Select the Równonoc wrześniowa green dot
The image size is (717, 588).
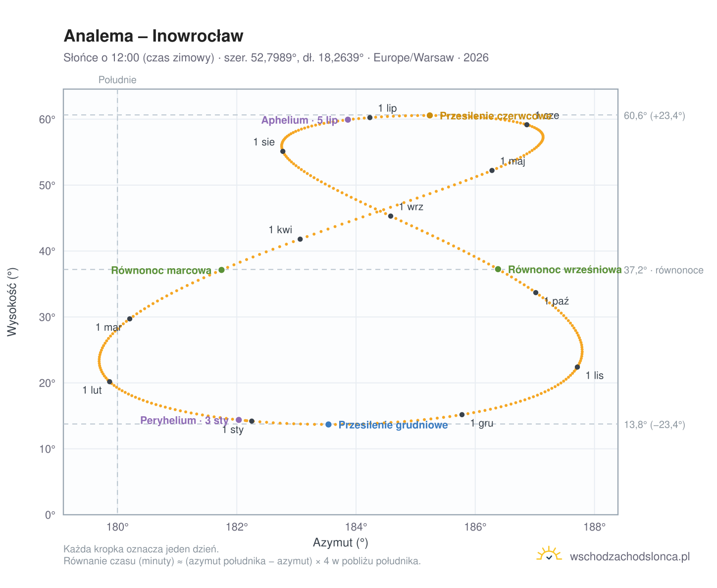pos(498,269)
